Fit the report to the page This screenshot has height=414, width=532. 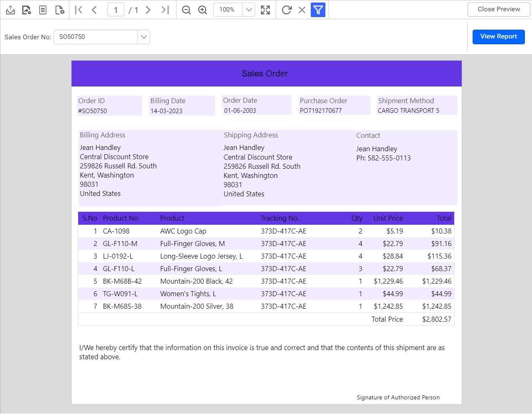click(x=265, y=10)
